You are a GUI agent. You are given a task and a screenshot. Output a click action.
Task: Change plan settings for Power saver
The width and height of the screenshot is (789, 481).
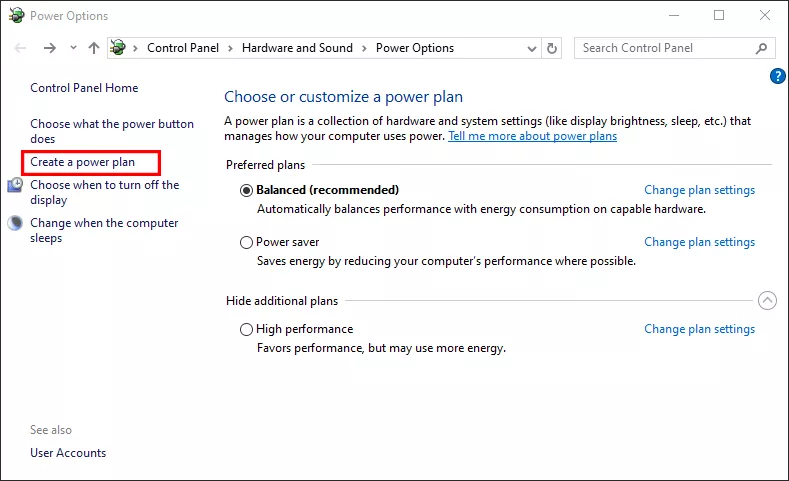(699, 242)
